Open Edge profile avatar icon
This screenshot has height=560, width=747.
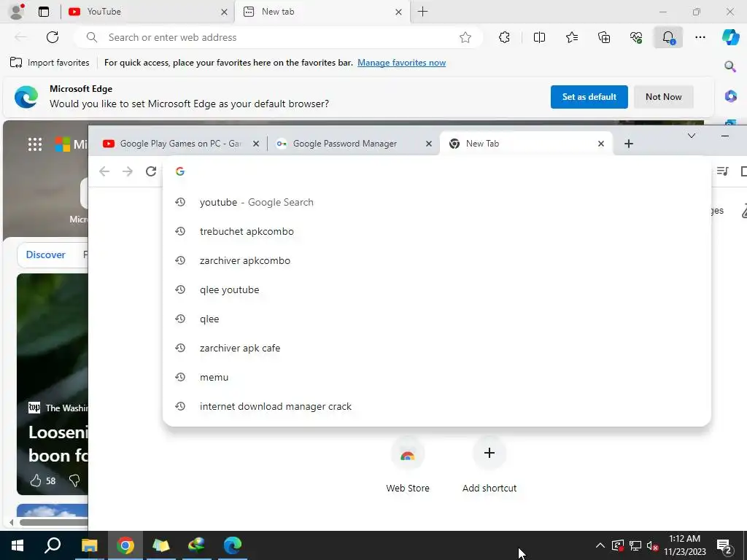coord(18,12)
